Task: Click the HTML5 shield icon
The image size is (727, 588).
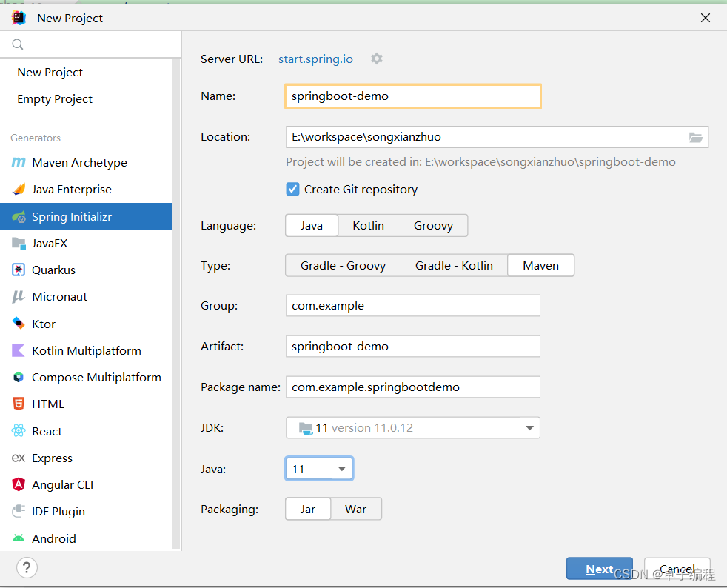Action: coord(19,404)
